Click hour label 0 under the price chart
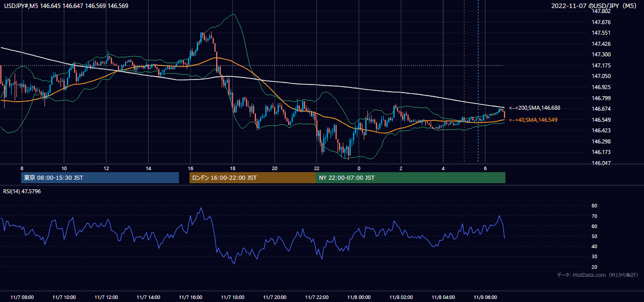Image resolution: width=644 pixels, height=302 pixels. tap(359, 168)
